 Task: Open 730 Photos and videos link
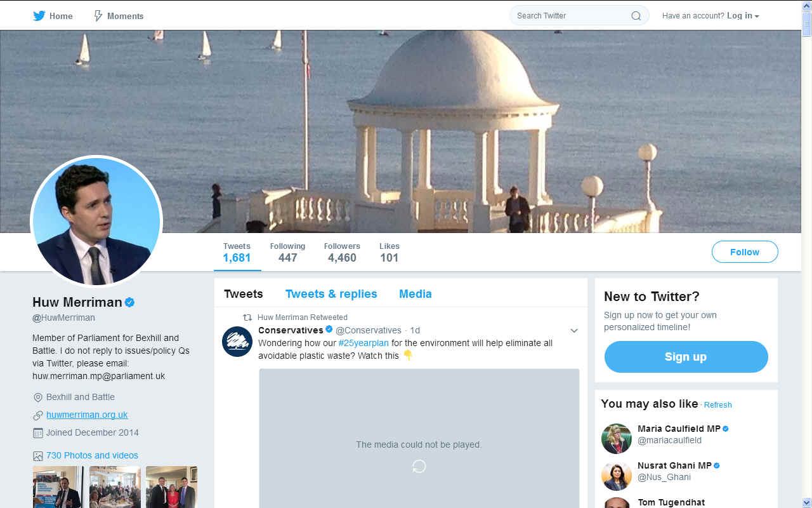[x=92, y=455]
